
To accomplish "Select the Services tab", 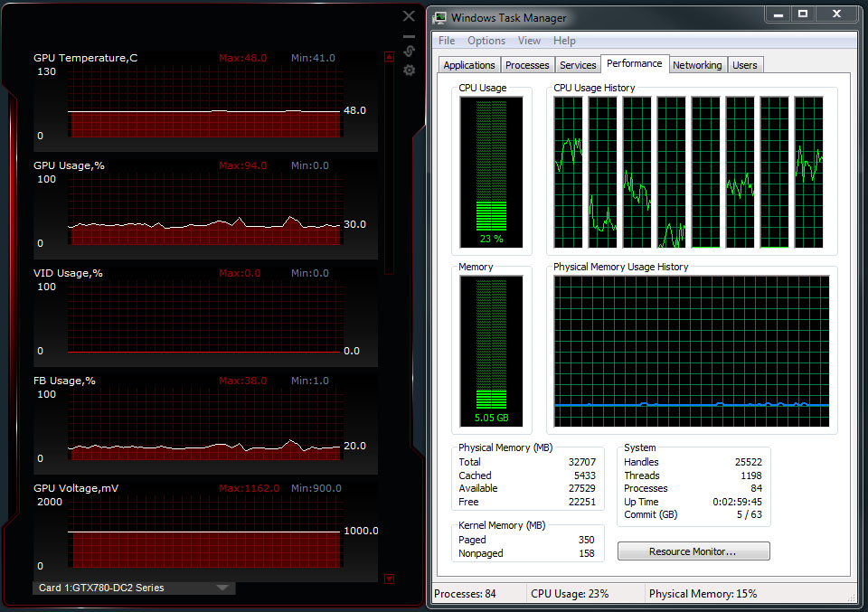I will [x=578, y=65].
